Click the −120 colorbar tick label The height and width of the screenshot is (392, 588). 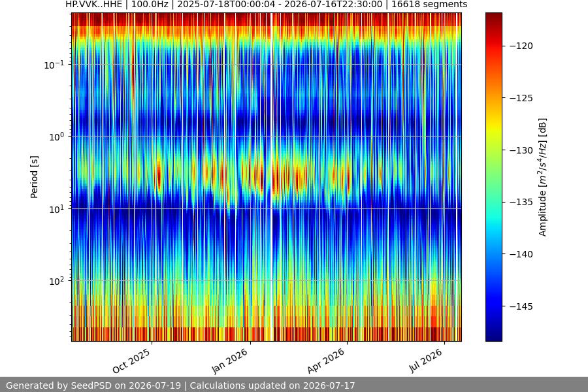tap(521, 46)
